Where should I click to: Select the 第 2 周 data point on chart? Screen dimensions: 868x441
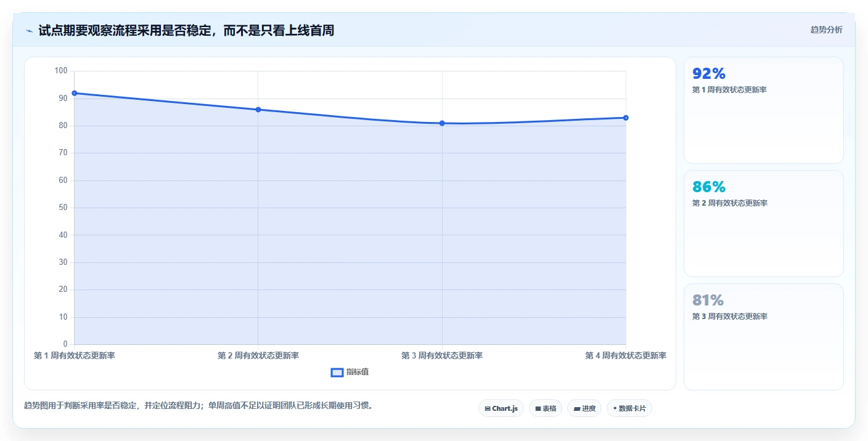click(x=258, y=110)
